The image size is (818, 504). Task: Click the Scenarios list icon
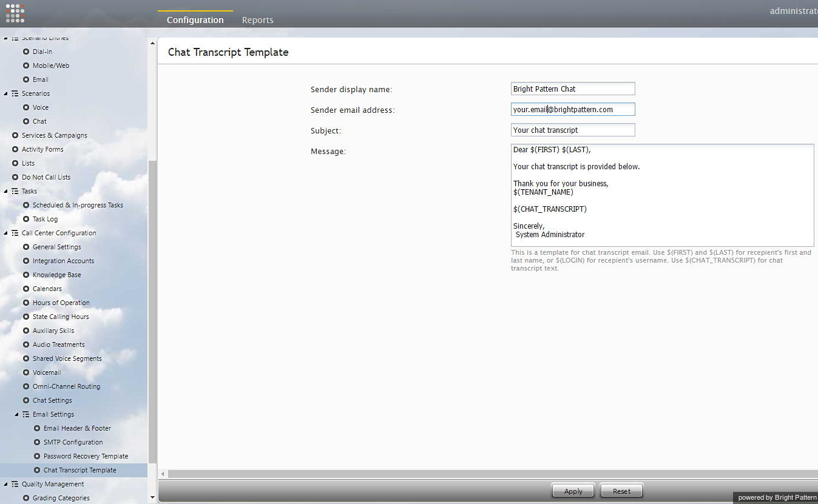[15, 93]
